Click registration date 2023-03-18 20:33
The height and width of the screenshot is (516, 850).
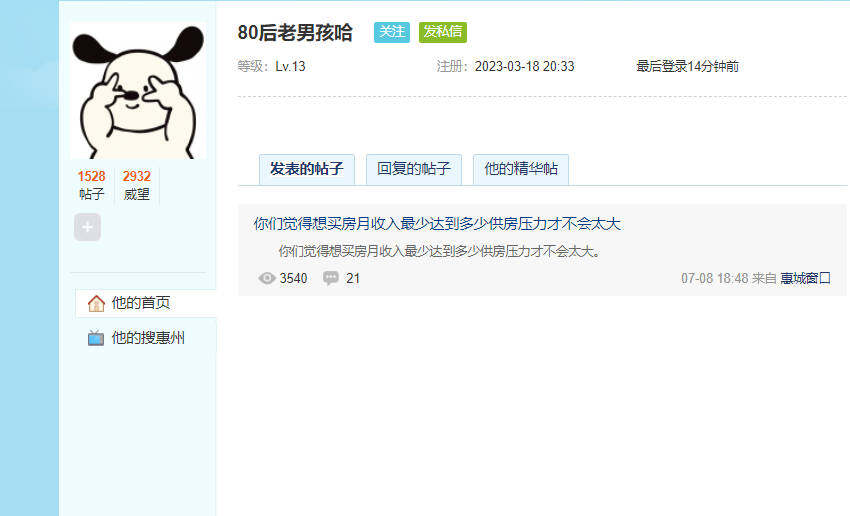coord(524,66)
